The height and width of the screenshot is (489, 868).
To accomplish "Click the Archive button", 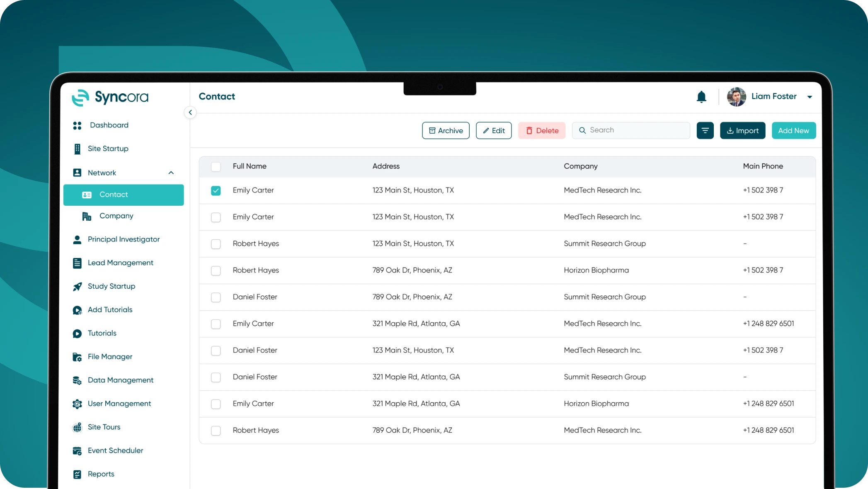I will [x=446, y=131].
